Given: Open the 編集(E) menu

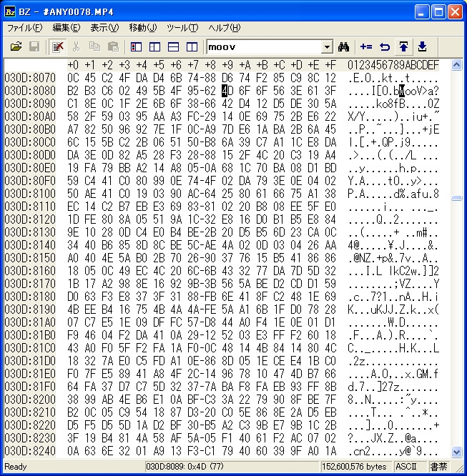Looking at the screenshot, I should [67, 28].
